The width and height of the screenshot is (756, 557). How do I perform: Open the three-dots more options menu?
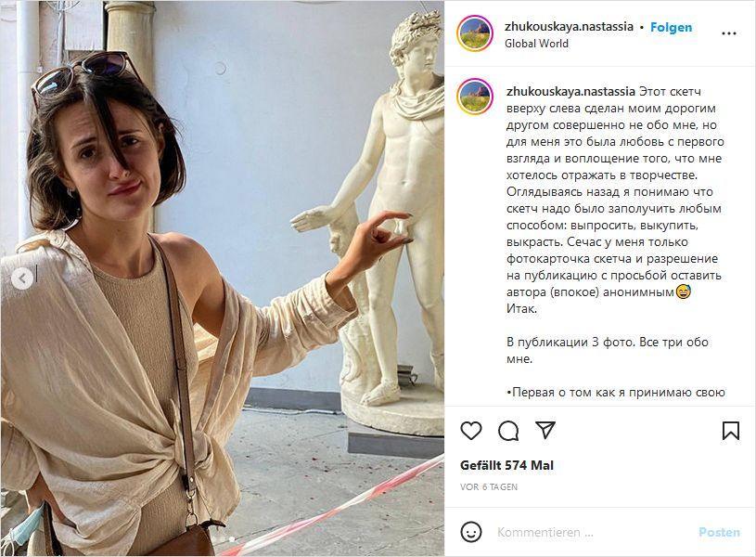point(728,33)
